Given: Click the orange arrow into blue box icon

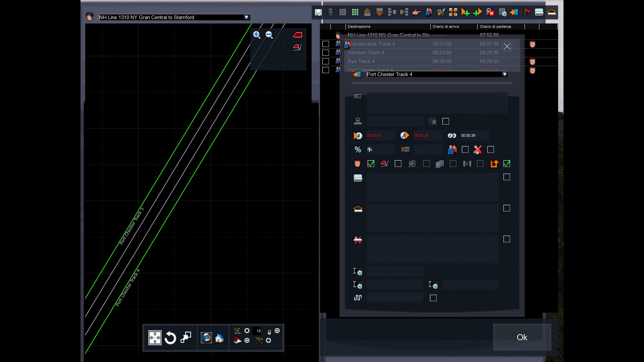Looking at the screenshot, I should click(514, 12).
